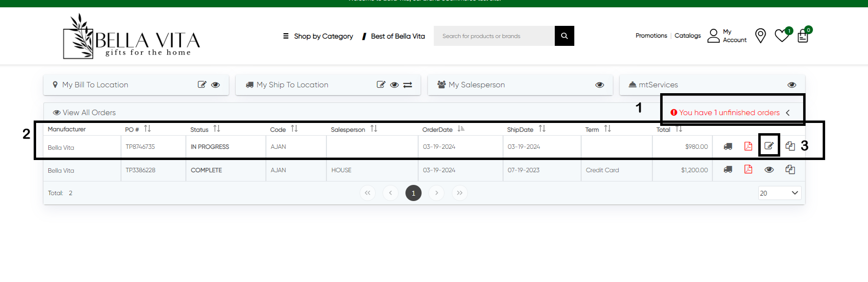Copy order TP8746735
Image resolution: width=868 pixels, height=282 pixels.
coord(790,146)
